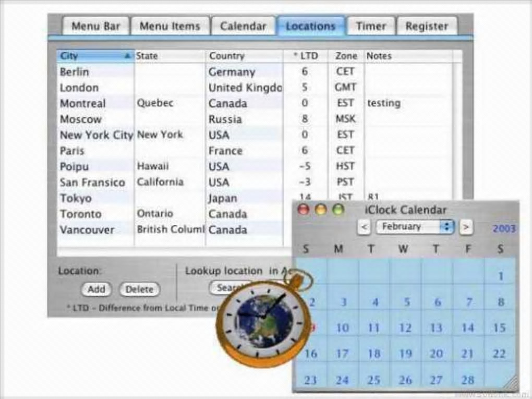Switch to the Menu Bar tab
Image resolution: width=532 pixels, height=399 pixels.
click(95, 26)
